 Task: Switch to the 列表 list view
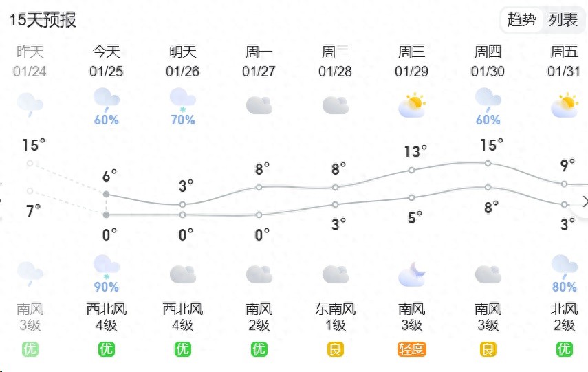click(563, 20)
